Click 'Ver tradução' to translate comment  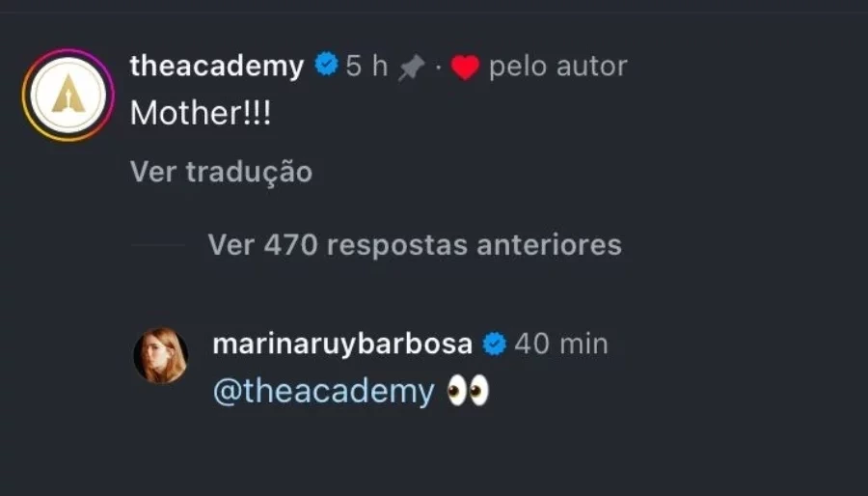click(x=222, y=172)
